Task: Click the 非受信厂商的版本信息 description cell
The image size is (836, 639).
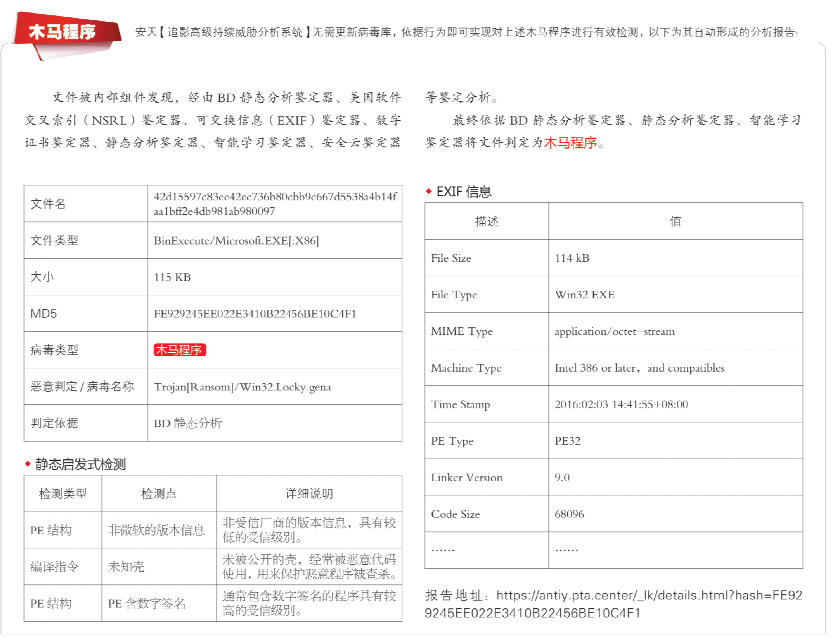Action: click(x=309, y=530)
